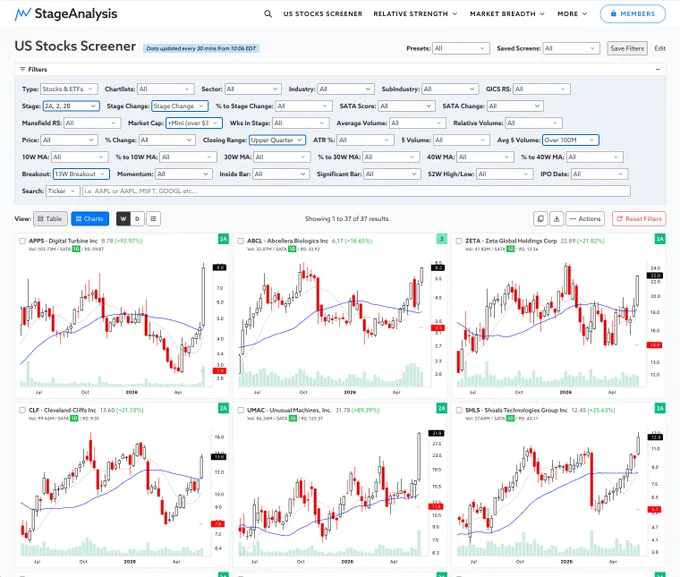This screenshot has width=680, height=577.
Task: Select the CLF Cleveland-Cliffs checkbox
Action: coord(22,410)
